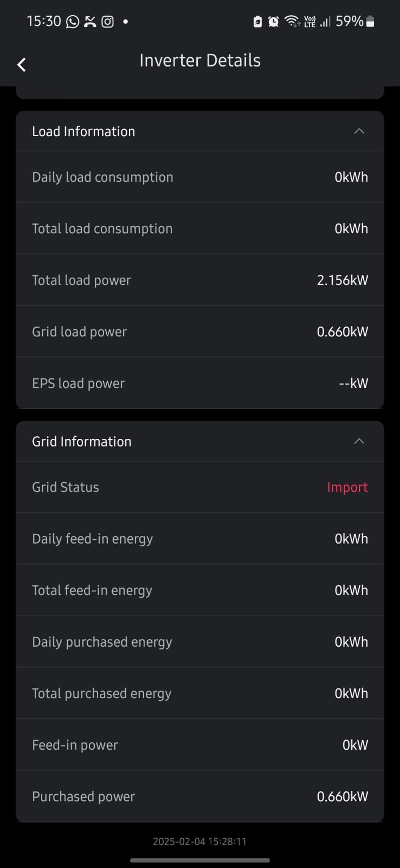Tap the Load Information header label

(83, 131)
